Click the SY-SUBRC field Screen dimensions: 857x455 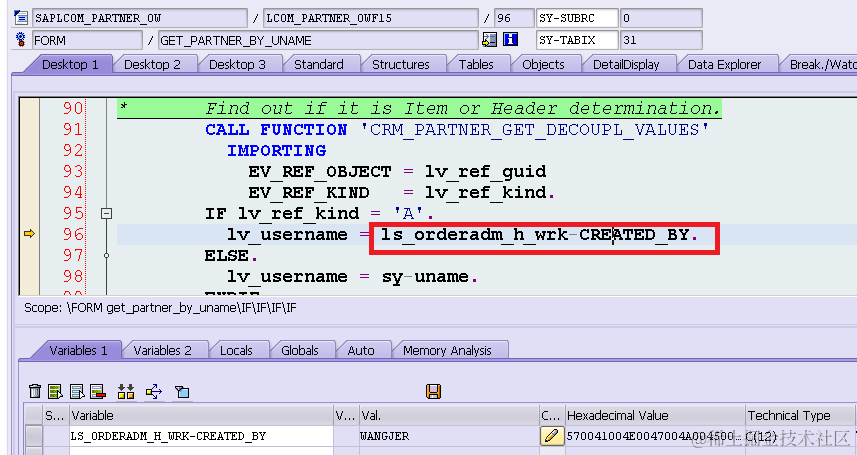577,18
